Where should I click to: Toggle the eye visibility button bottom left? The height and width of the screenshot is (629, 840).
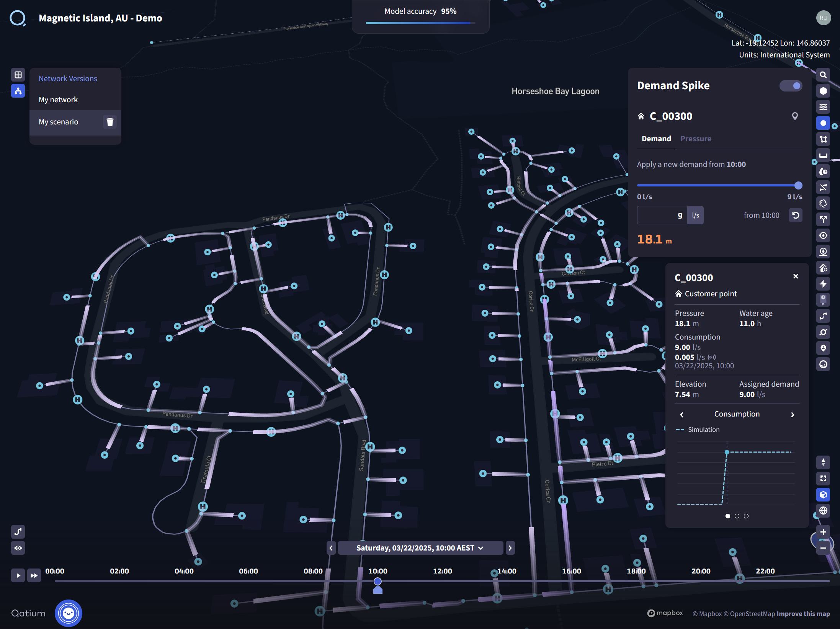pyautogui.click(x=18, y=548)
